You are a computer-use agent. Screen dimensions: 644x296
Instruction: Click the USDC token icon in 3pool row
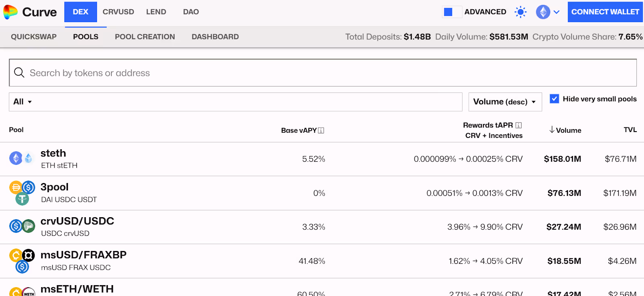pyautogui.click(x=28, y=187)
